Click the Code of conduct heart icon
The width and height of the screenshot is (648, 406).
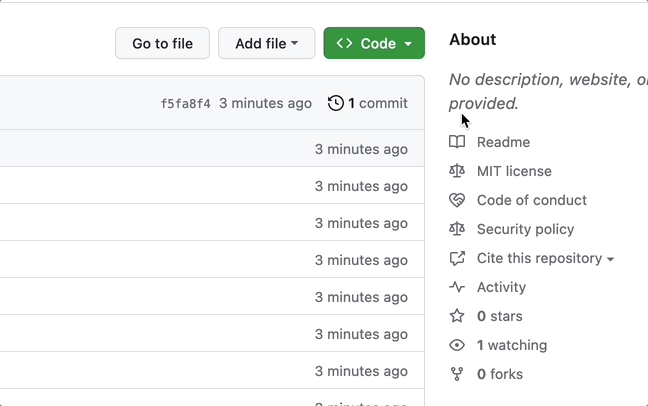457,200
